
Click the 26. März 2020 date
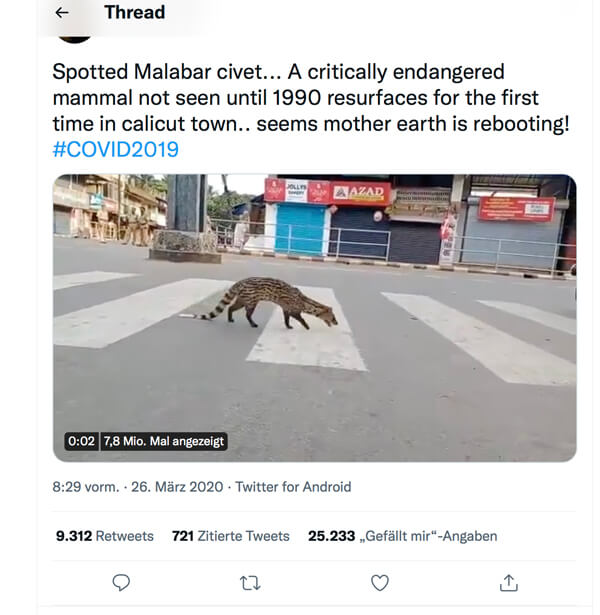point(178,487)
